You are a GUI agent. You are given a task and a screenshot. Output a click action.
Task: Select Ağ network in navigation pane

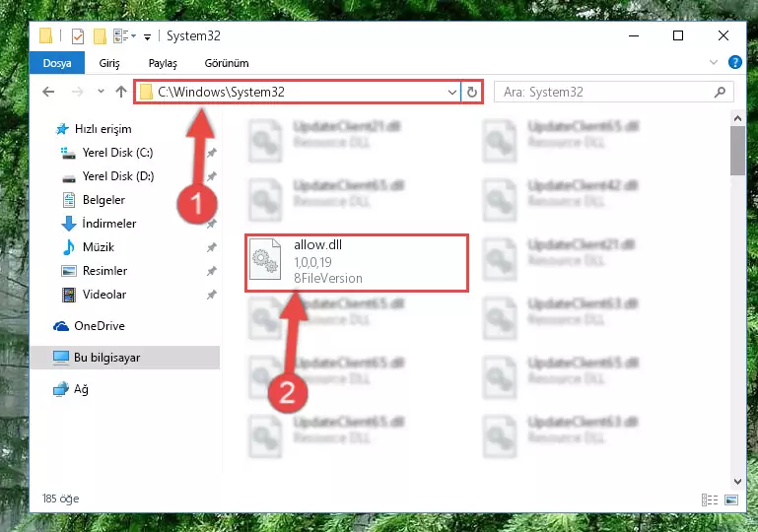(x=71, y=389)
